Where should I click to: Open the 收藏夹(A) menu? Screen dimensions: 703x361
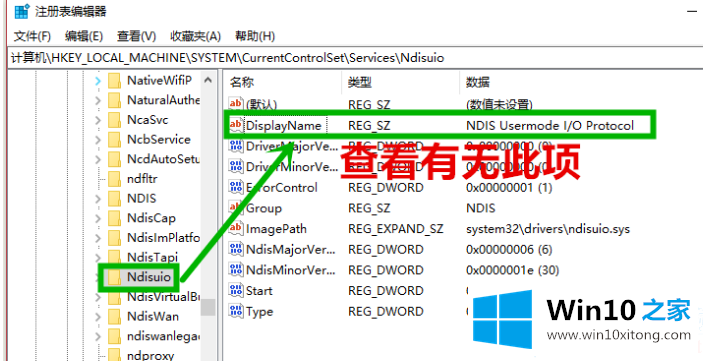click(195, 36)
